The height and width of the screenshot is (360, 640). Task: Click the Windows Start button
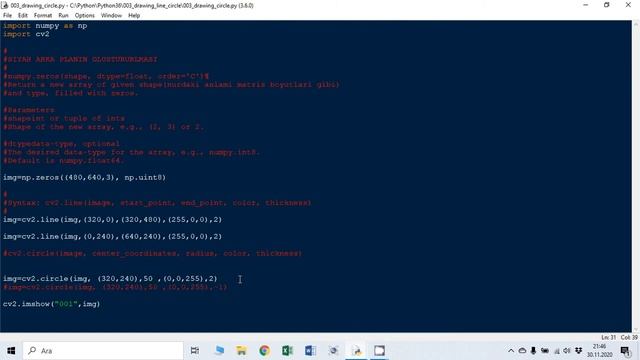point(11,351)
